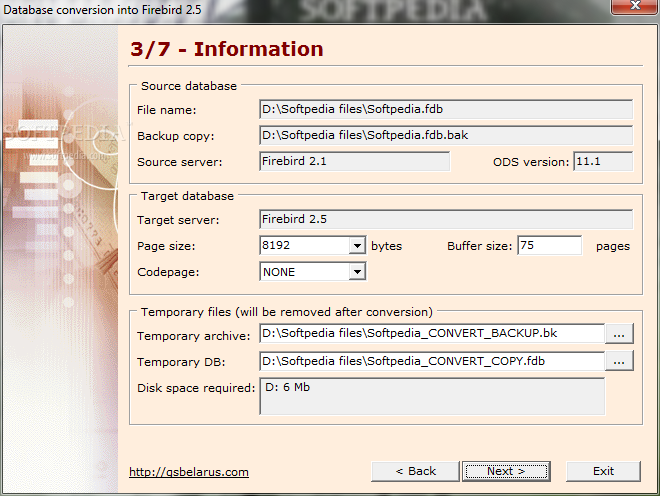The height and width of the screenshot is (496, 660).
Task: Click the Temporary DB path field
Action: tap(432, 361)
